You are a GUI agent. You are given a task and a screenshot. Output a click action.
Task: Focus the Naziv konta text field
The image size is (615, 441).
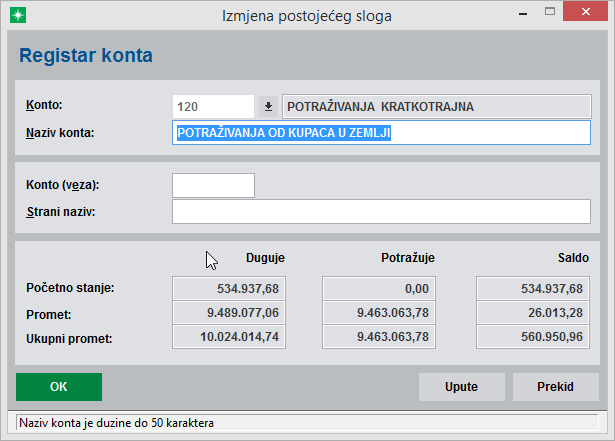382,133
